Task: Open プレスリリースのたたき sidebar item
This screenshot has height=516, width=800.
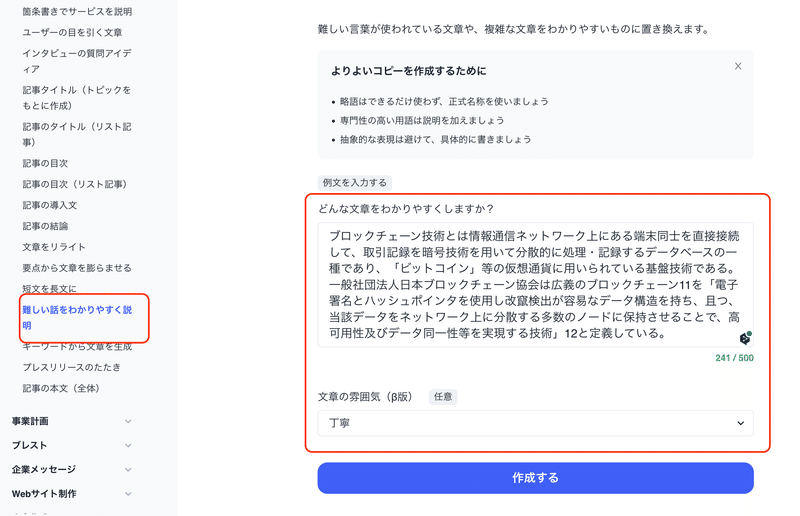Action: 71,367
